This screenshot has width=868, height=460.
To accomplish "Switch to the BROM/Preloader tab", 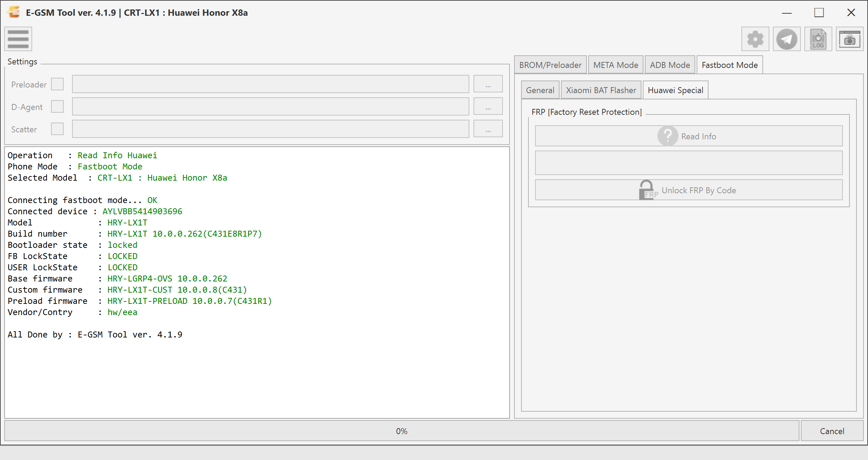I will coord(550,65).
